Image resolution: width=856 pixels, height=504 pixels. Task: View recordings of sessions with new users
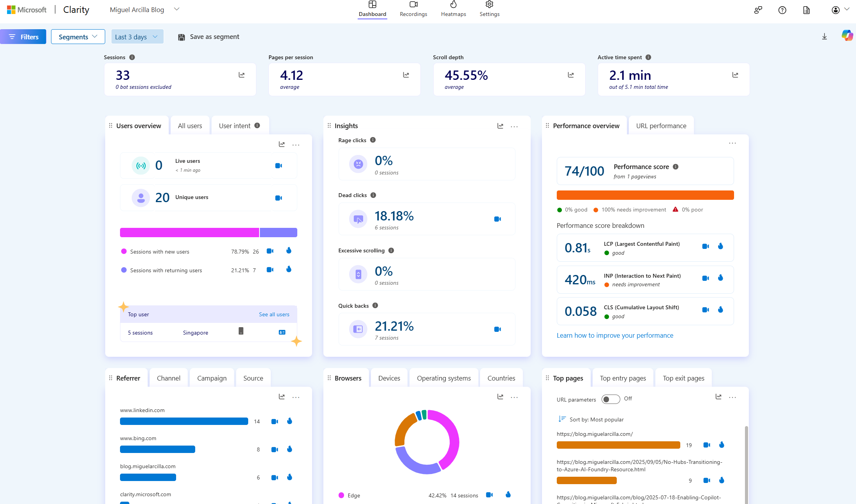(x=270, y=251)
